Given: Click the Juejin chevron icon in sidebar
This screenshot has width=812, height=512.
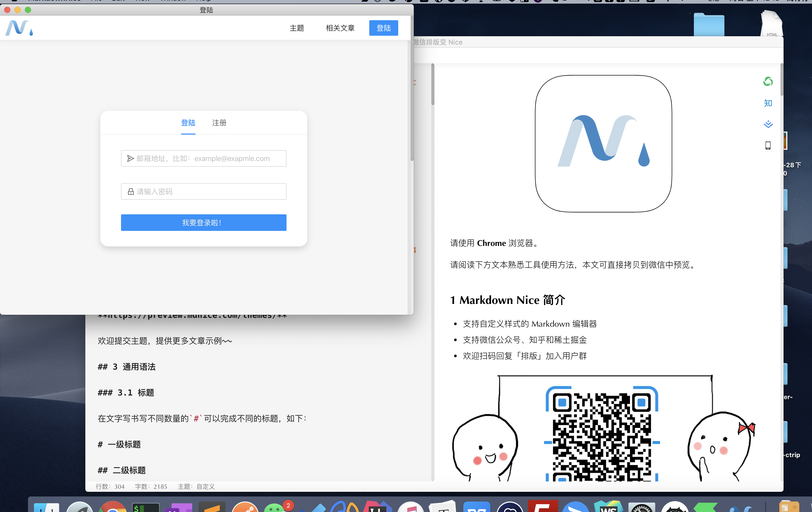Looking at the screenshot, I should pos(769,124).
